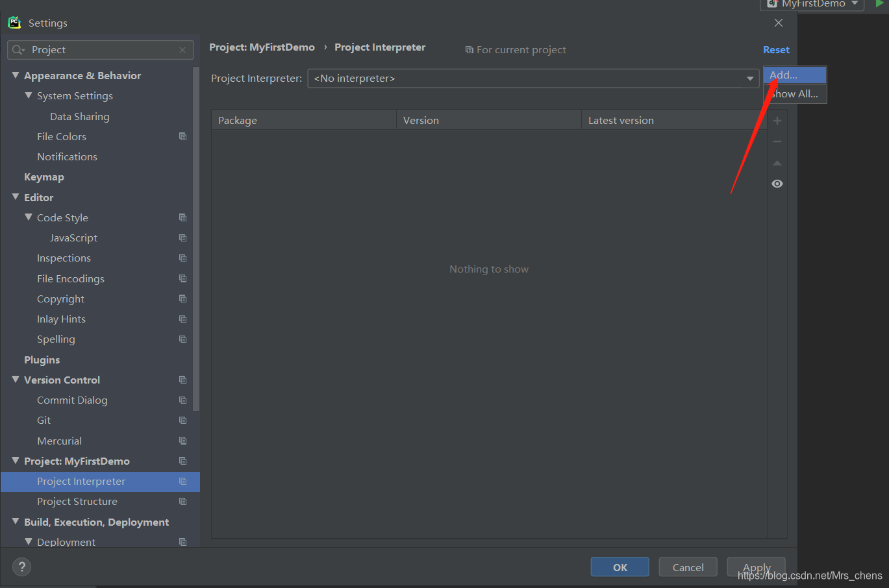The height and width of the screenshot is (588, 889).
Task: Click Reset link
Action: tap(776, 50)
